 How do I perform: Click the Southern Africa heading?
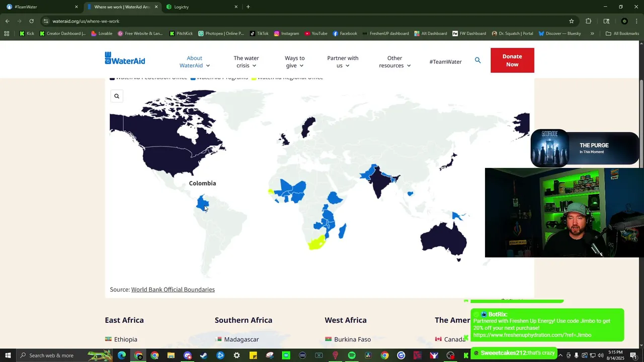pyautogui.click(x=244, y=320)
